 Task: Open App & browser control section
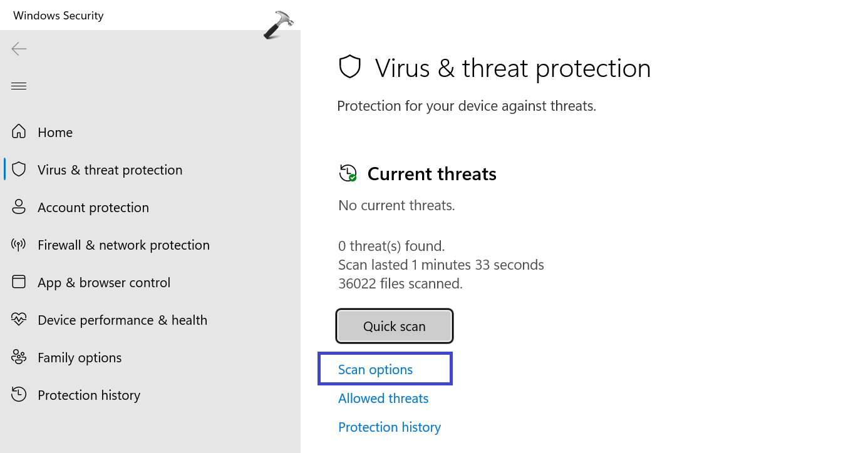pyautogui.click(x=103, y=283)
